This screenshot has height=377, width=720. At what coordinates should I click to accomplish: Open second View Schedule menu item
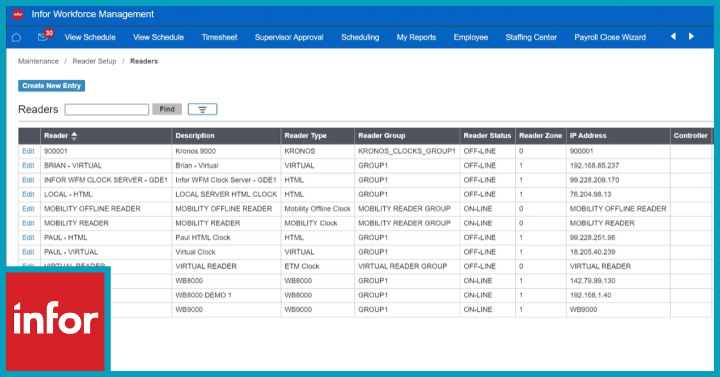[158, 37]
